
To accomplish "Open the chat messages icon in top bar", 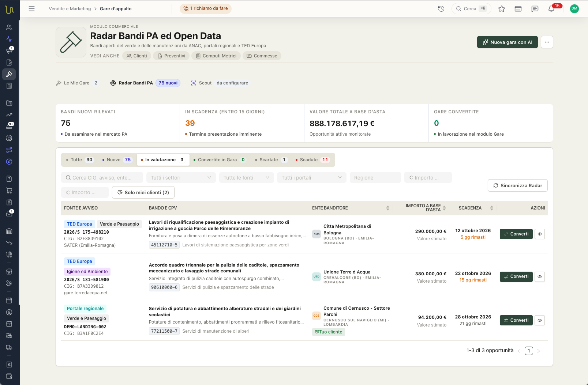I will (x=535, y=9).
